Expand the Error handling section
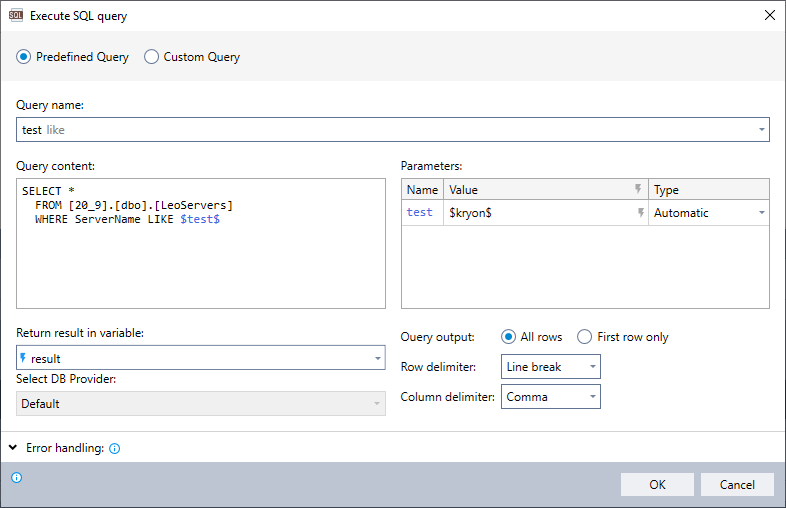This screenshot has height=508, width=786. 12,449
